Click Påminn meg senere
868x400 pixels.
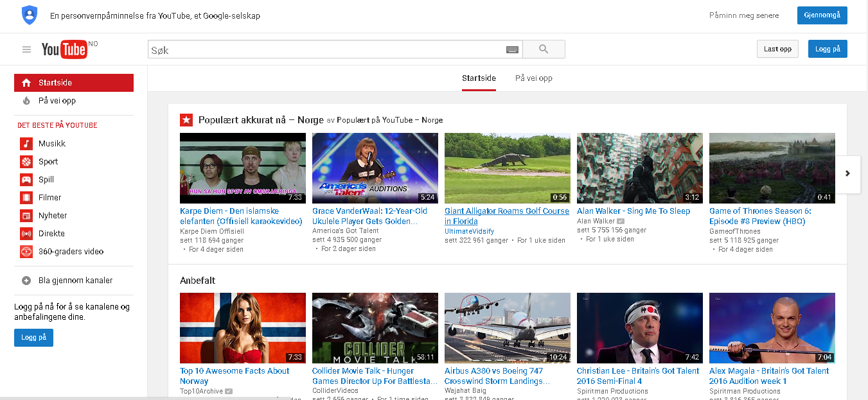(x=744, y=15)
